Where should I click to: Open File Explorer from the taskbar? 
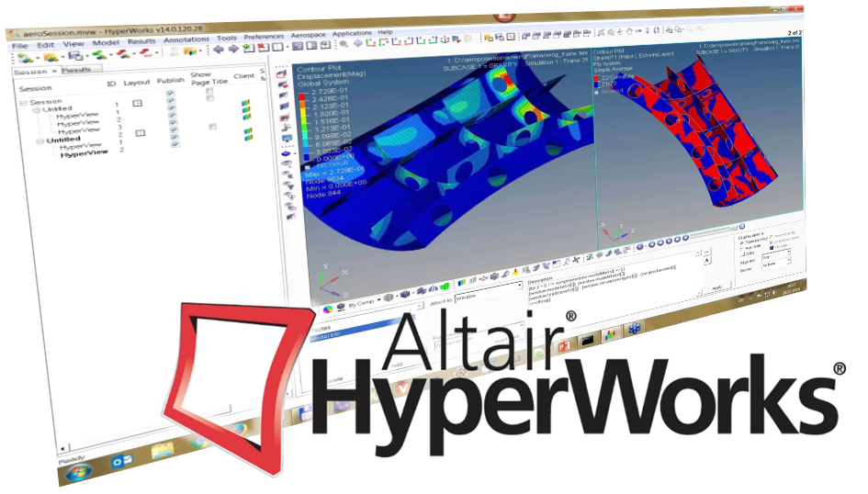point(162,450)
